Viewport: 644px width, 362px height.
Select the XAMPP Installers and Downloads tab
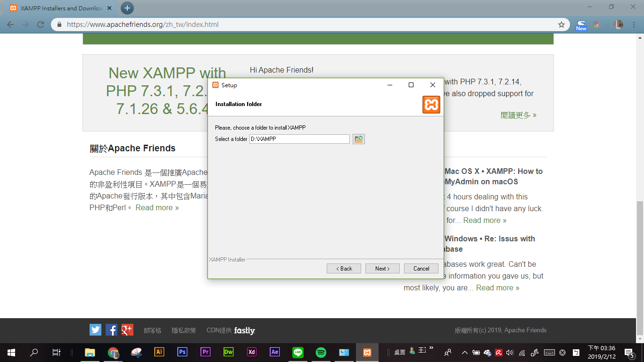pos(61,8)
